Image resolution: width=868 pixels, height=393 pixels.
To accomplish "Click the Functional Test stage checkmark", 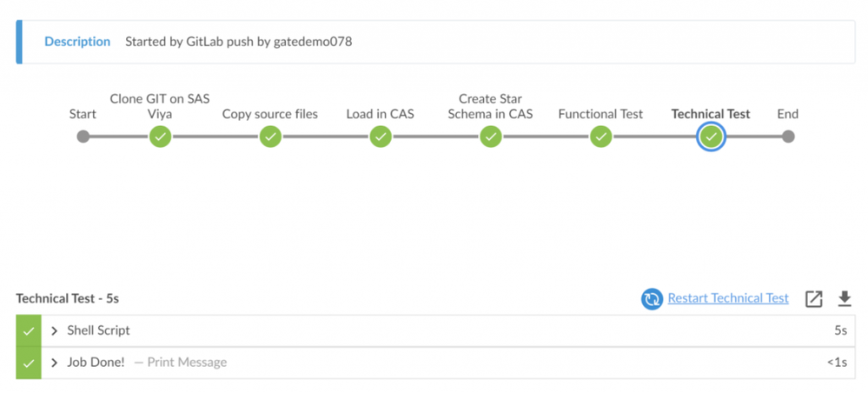I will point(601,137).
